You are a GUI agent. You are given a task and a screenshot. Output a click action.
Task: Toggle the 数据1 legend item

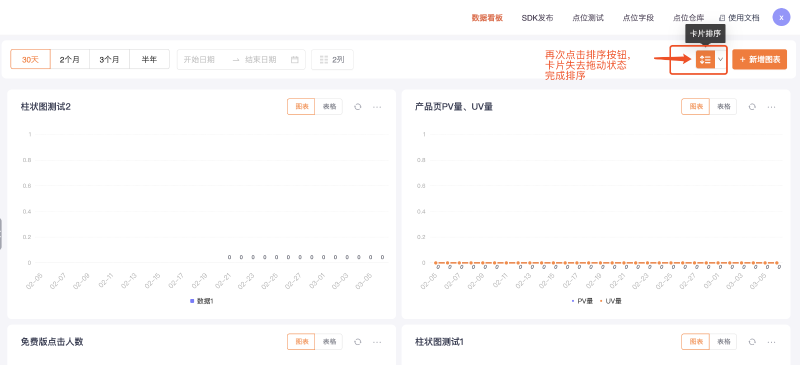pos(202,301)
